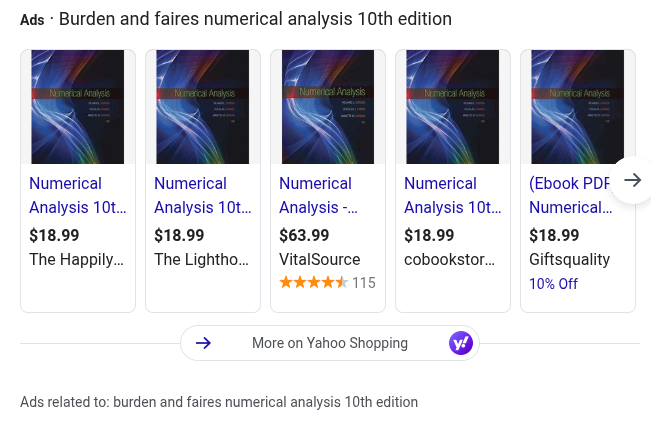Click the star rating under VitalSource
This screenshot has height=429, width=651.
(313, 283)
